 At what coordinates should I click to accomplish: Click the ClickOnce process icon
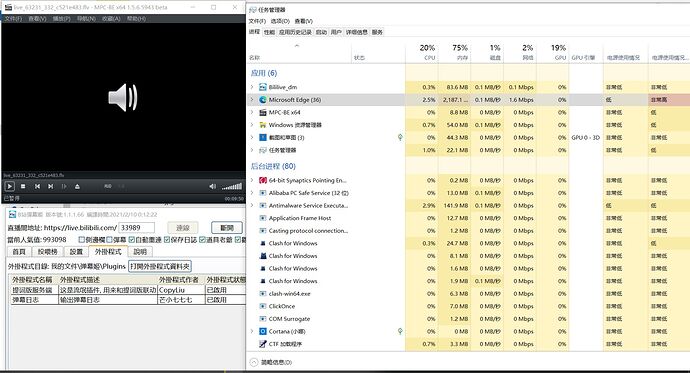click(263, 306)
